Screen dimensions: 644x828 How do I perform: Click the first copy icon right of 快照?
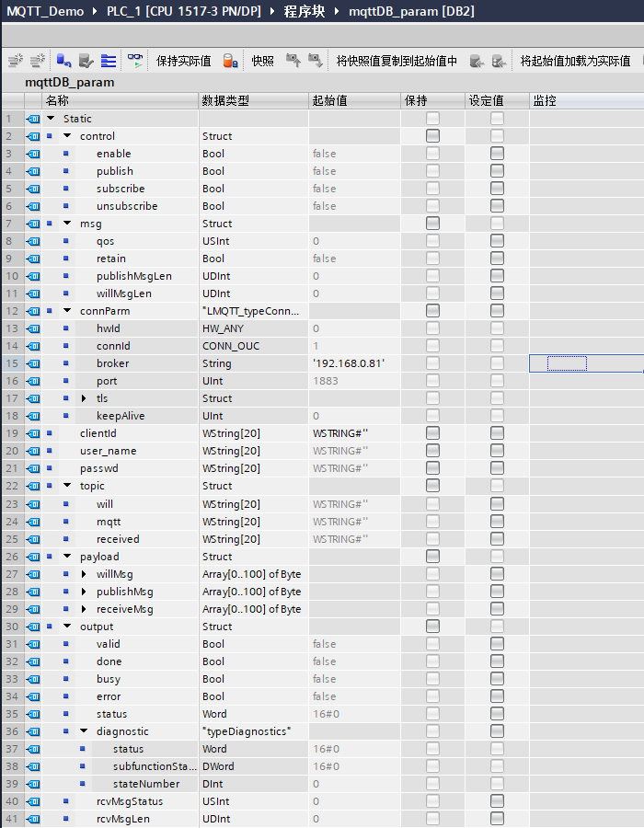(x=293, y=61)
